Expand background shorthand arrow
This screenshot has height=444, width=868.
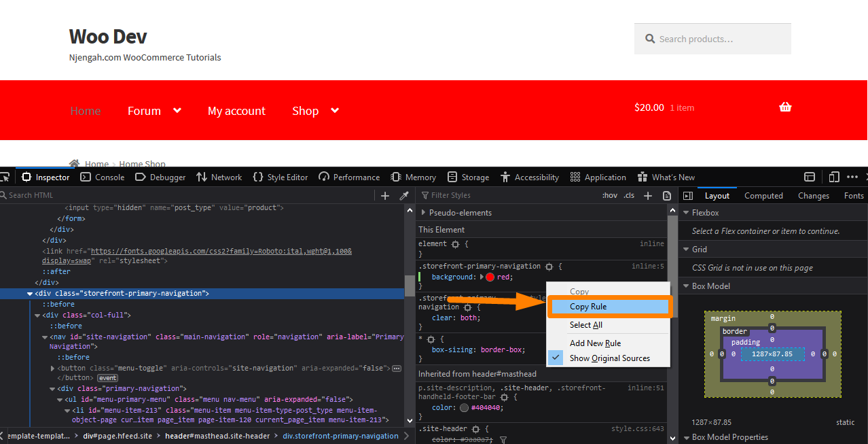482,277
